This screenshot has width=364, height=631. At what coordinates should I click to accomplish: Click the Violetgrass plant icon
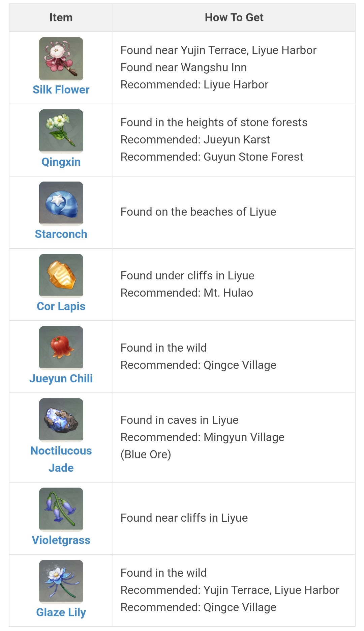click(x=61, y=510)
